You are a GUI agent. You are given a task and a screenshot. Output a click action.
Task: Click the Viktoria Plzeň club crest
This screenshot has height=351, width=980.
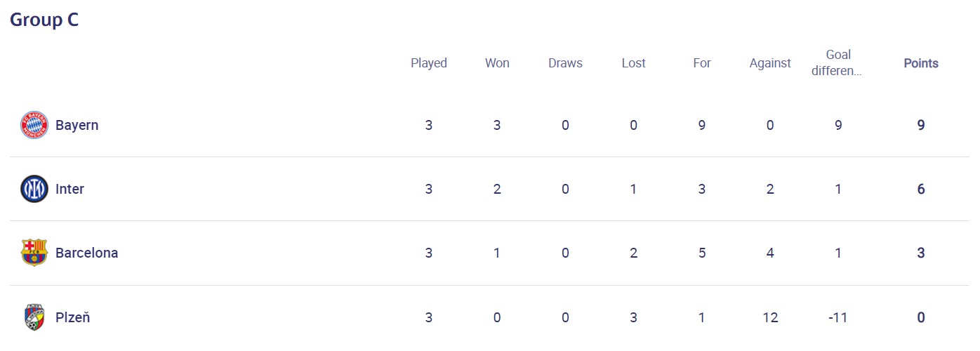coord(34,317)
